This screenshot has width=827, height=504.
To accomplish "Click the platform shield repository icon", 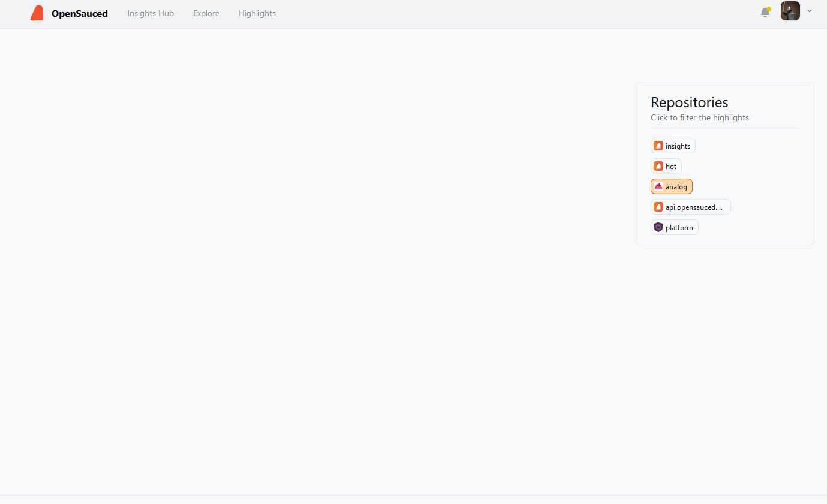I will coord(658,227).
